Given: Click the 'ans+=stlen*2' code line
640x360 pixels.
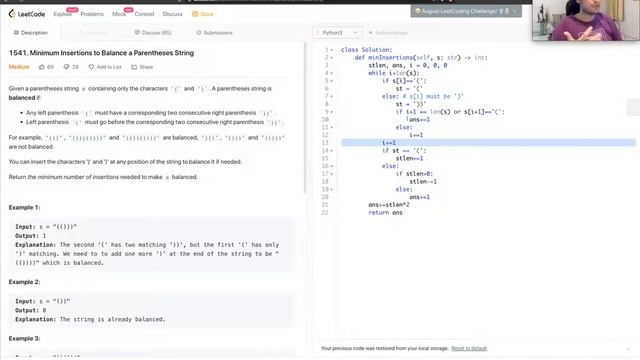Looking at the screenshot, I should [x=389, y=205].
